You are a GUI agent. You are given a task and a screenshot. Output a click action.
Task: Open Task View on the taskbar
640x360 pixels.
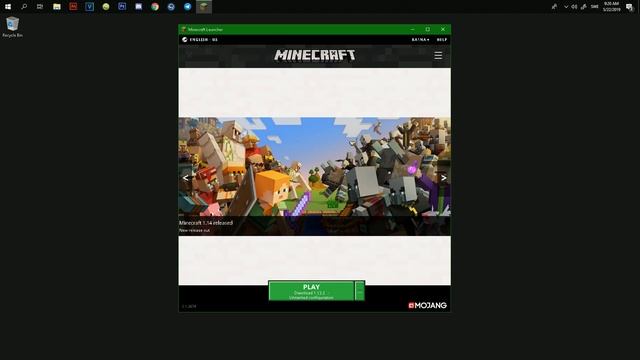tap(40, 7)
